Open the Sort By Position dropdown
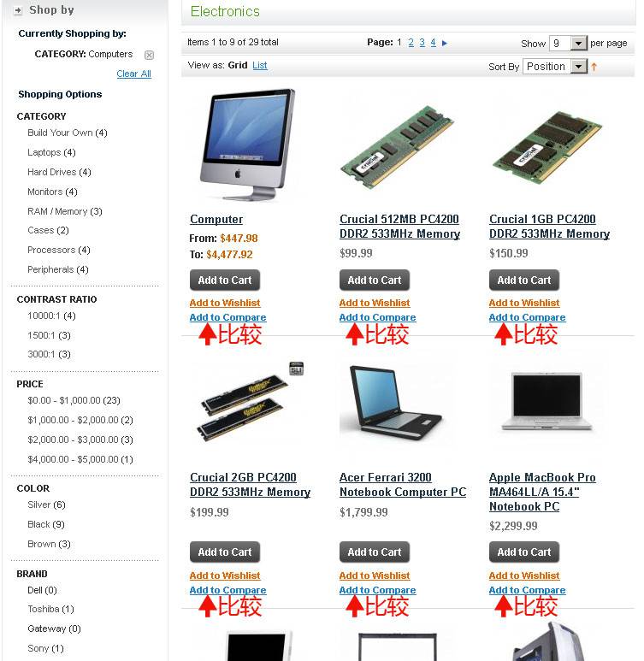Screen dimensions: 644x661 tap(554, 66)
